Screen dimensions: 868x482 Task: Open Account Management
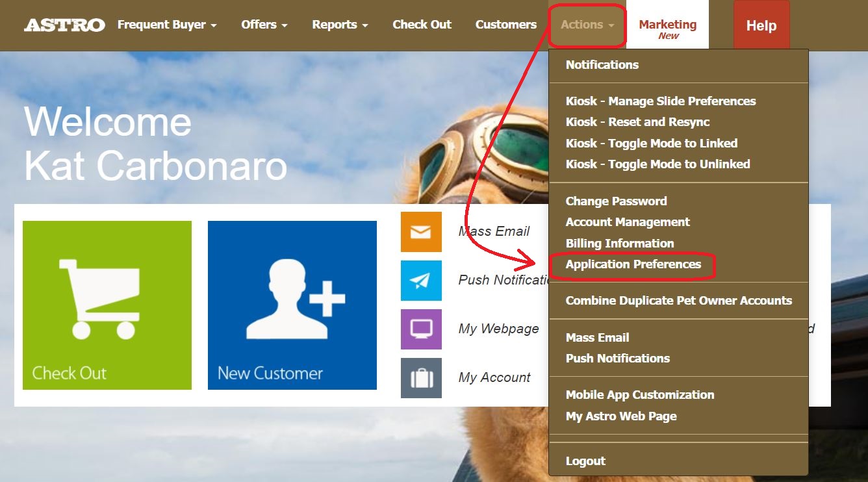pyautogui.click(x=628, y=222)
